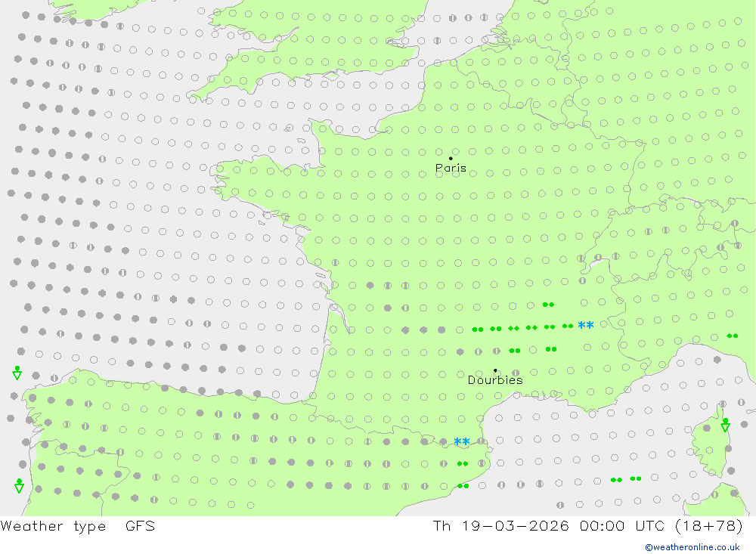Click the blue snow symbol near the Alps
756x554 pixels.
tap(586, 326)
